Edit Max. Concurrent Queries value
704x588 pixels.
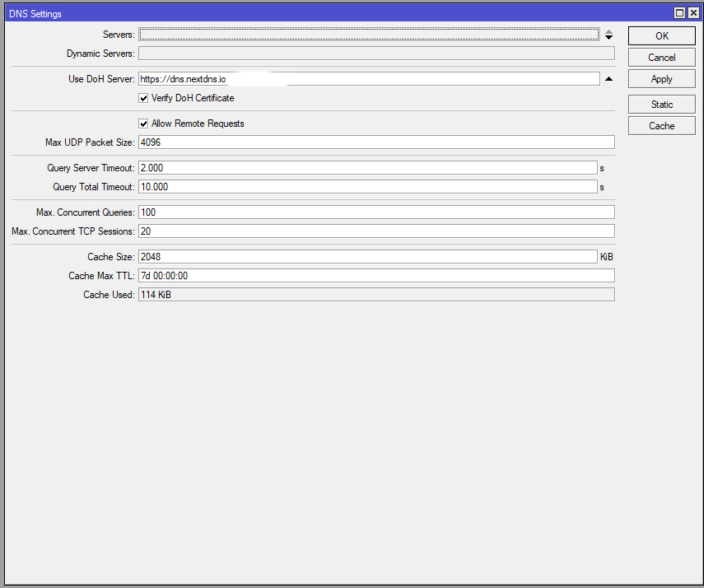pyautogui.click(x=376, y=212)
